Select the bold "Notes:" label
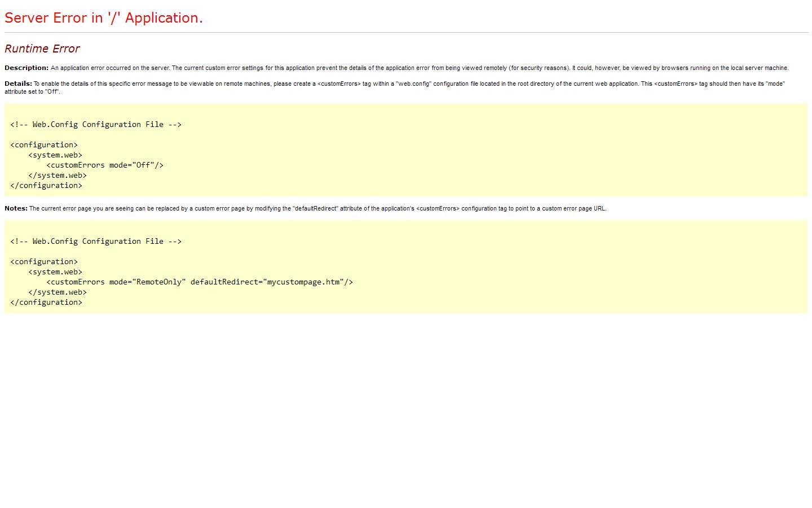The height and width of the screenshot is (508, 812). click(x=16, y=208)
